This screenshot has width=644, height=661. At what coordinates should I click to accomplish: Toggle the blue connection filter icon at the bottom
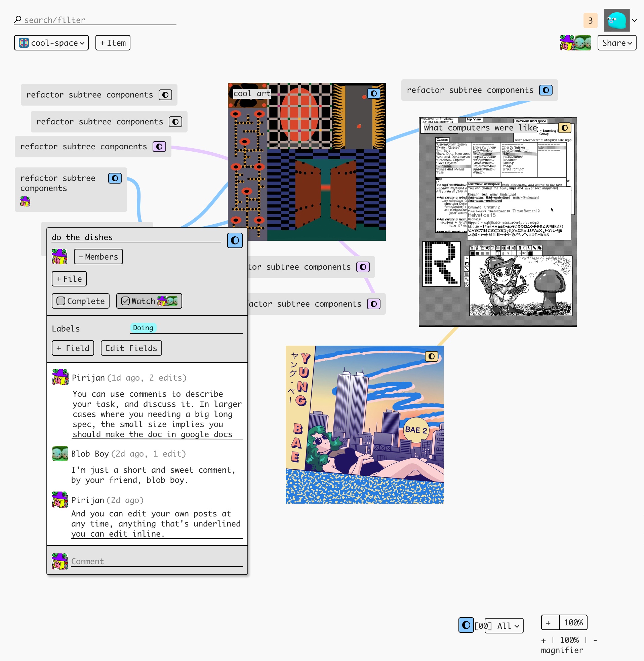coord(466,625)
